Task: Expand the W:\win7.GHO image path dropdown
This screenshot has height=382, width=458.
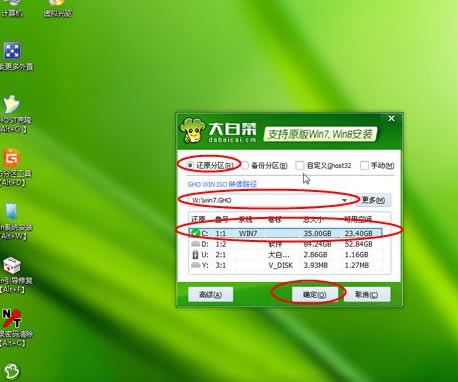Action: (x=344, y=200)
